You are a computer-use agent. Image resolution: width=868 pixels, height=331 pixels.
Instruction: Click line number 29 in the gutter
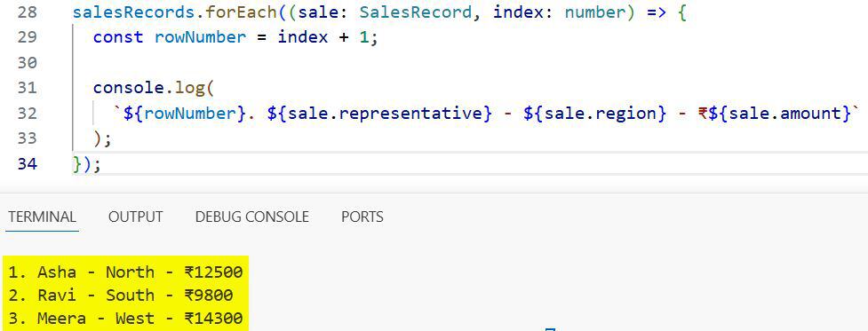[x=28, y=37]
